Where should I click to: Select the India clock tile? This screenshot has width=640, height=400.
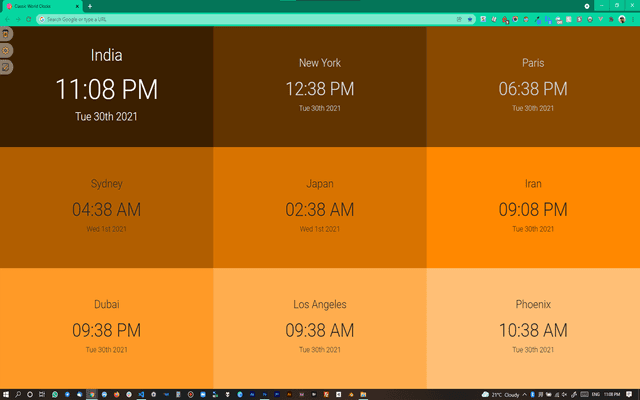point(106,87)
